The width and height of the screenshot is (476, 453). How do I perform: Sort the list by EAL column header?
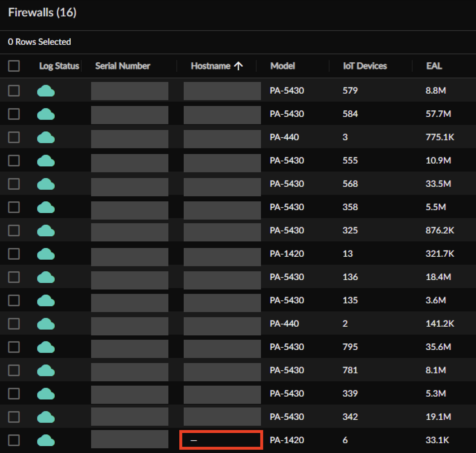(434, 66)
